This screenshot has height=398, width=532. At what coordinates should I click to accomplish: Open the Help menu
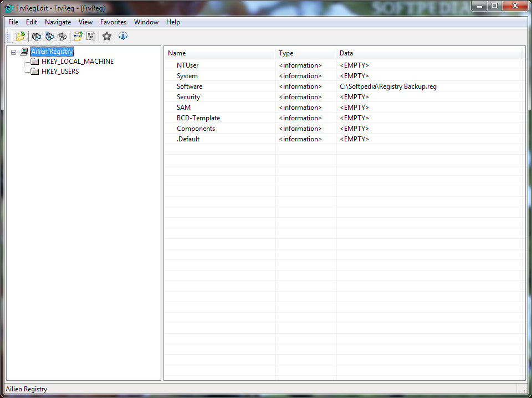173,22
